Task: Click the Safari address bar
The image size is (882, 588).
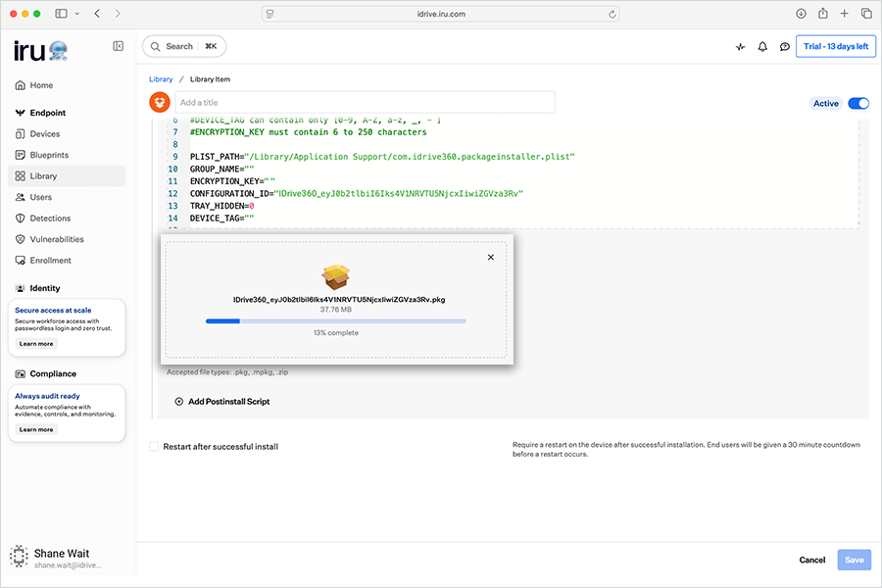Action: 440,14
